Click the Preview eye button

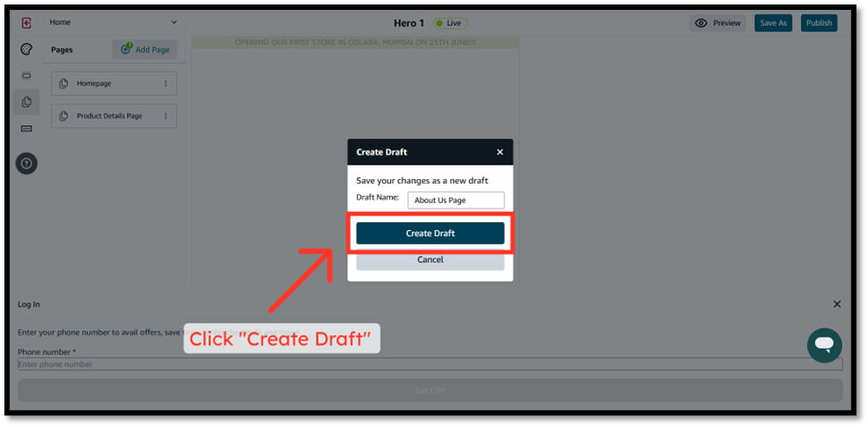[718, 23]
